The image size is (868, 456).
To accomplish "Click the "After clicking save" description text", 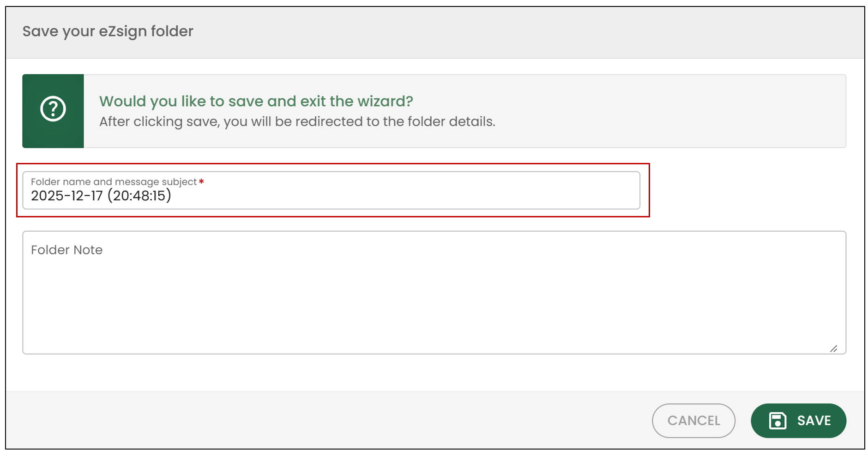I will [x=297, y=121].
